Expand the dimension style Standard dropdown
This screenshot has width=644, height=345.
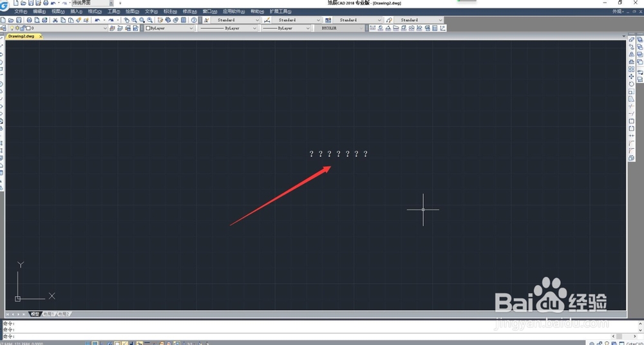[318, 20]
